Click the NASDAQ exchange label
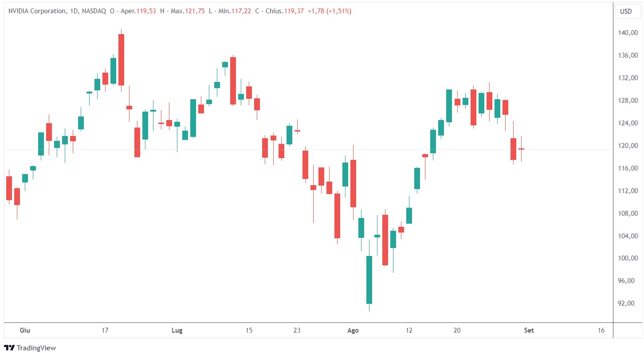This screenshot has height=353, width=644. pyautogui.click(x=94, y=11)
